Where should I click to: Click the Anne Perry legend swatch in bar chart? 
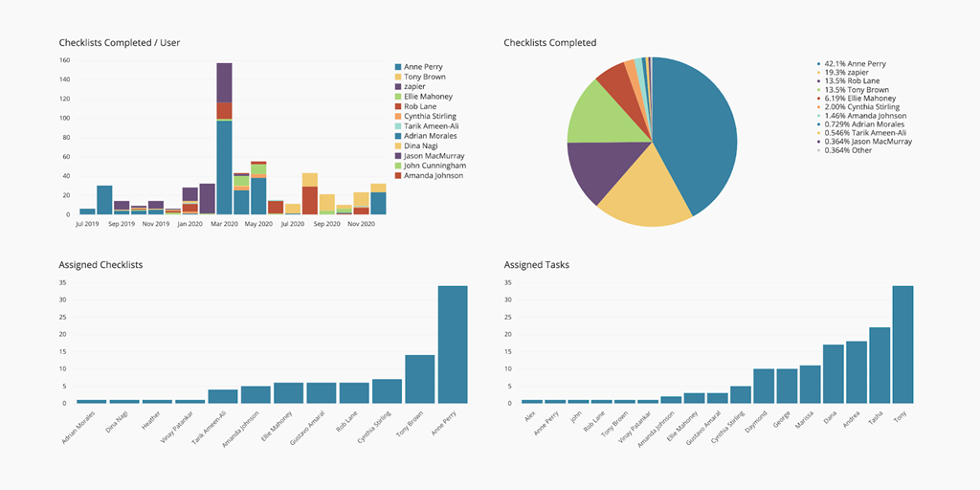(397, 67)
